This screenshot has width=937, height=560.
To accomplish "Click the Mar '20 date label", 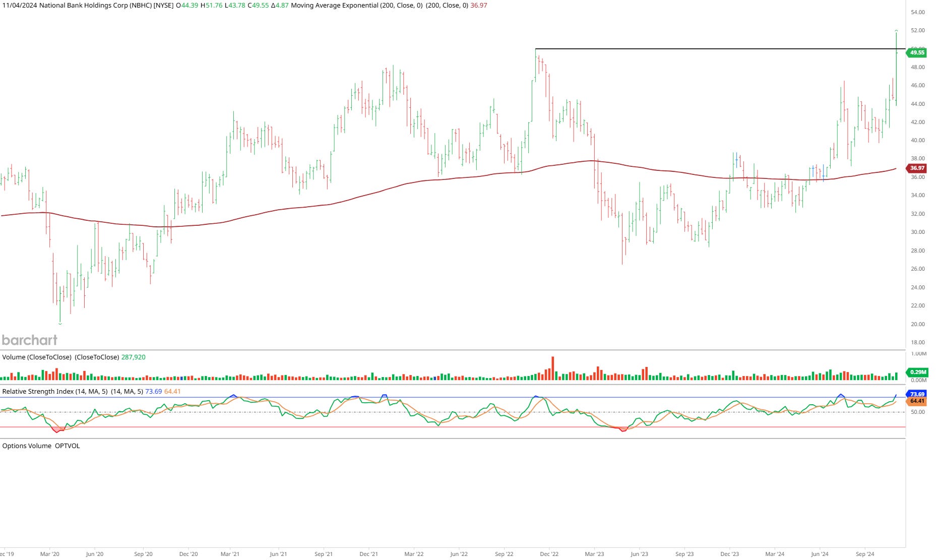I will click(x=49, y=554).
